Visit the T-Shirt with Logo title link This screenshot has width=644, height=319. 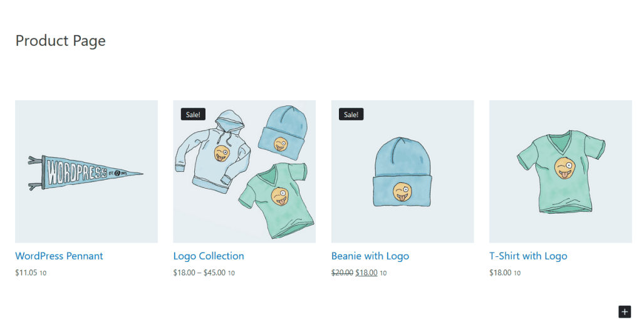528,256
